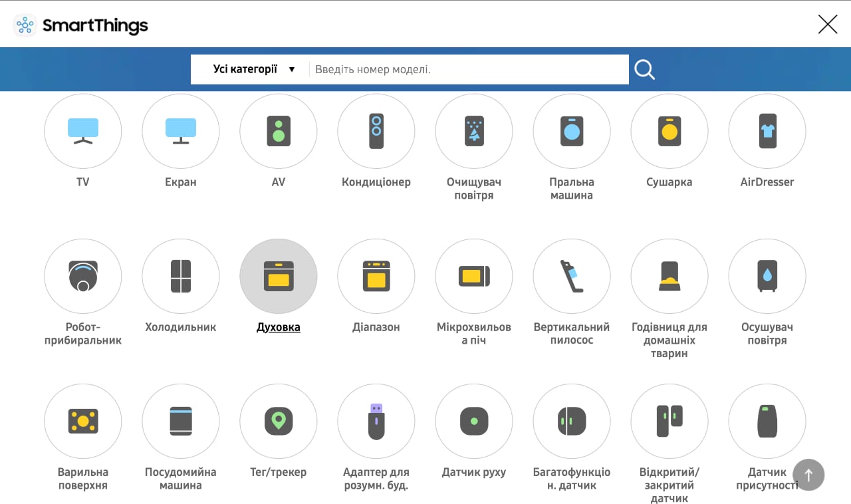Image resolution: width=851 pixels, height=504 pixels.
Task: Click the Осушувач повітря dehumidifier icon
Action: (x=767, y=277)
